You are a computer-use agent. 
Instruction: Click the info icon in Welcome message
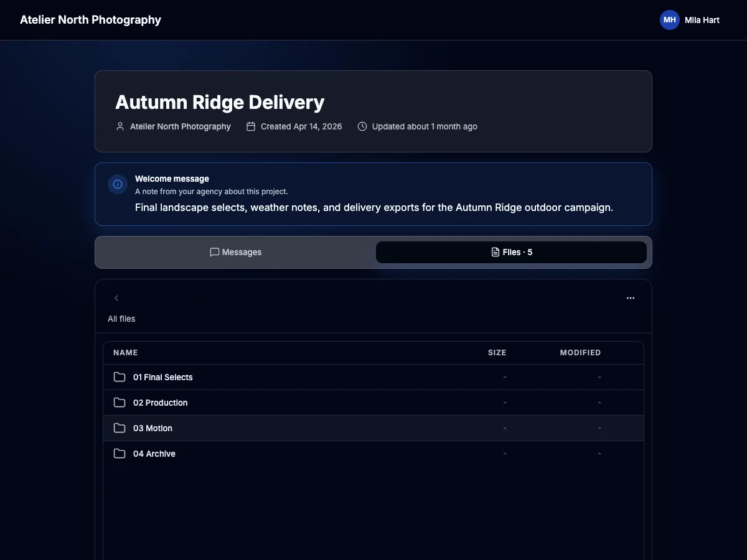(x=118, y=184)
